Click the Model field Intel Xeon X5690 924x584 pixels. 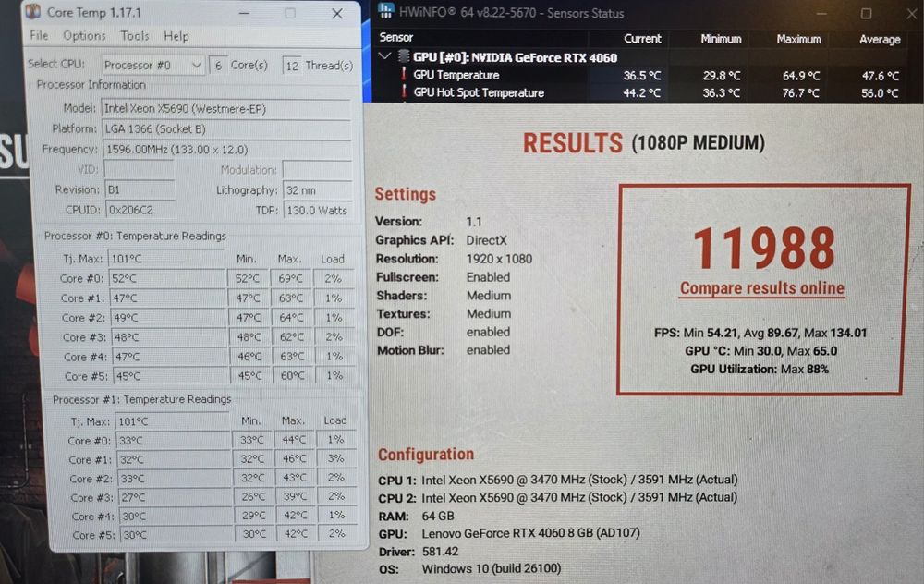click(x=226, y=109)
